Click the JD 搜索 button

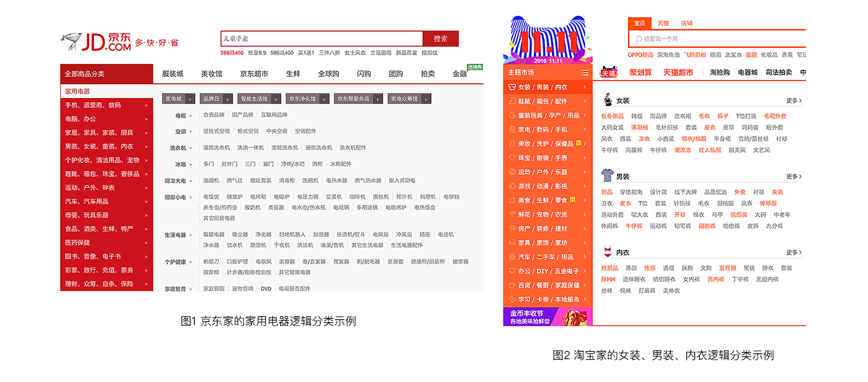click(x=441, y=39)
